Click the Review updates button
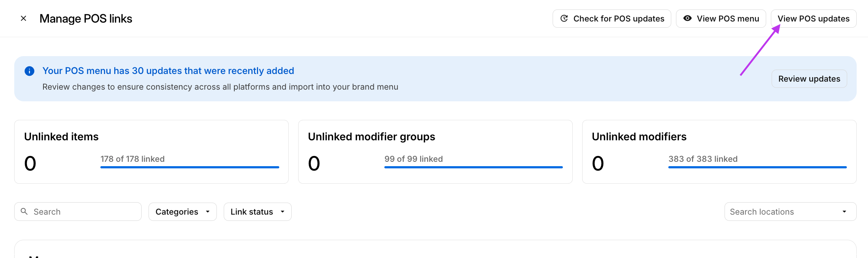This screenshot has height=258, width=868. point(809,79)
